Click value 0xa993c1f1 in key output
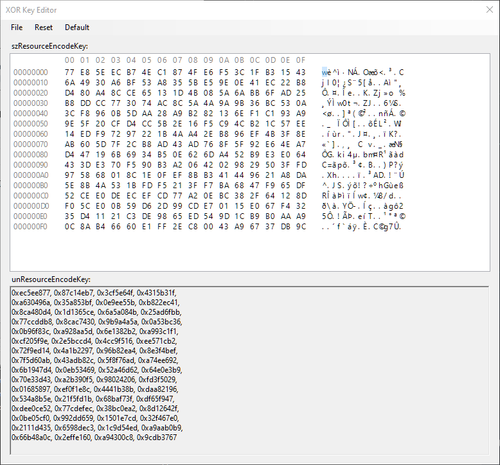Viewport: 500px width, 465px height. pyautogui.click(x=159, y=331)
